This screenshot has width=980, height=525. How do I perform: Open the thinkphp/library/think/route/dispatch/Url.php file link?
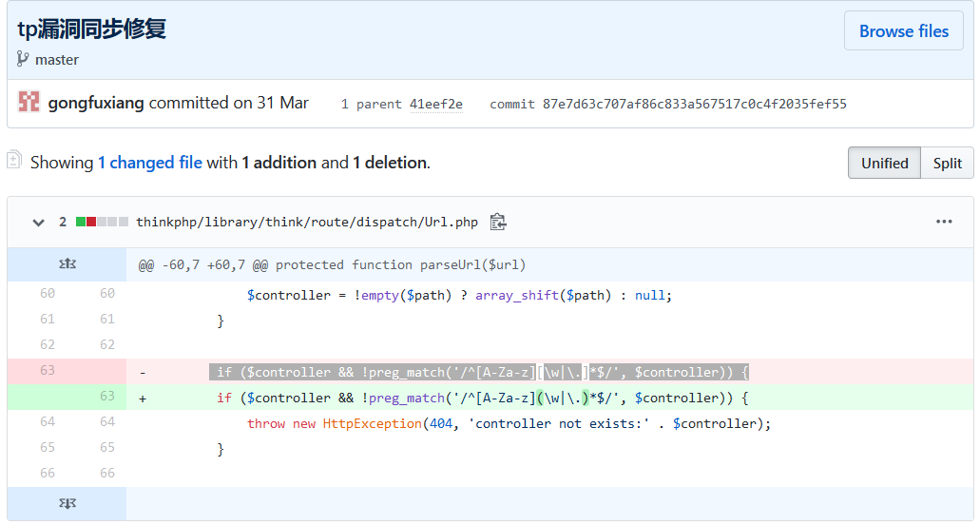point(306,222)
